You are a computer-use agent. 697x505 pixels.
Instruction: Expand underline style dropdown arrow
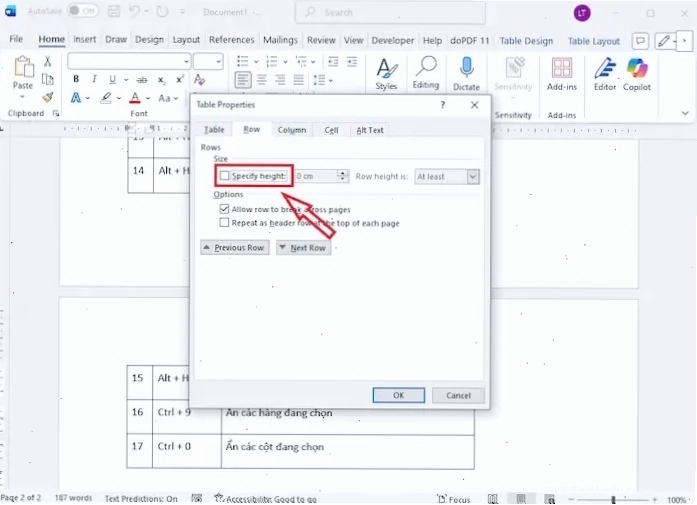pos(126,80)
